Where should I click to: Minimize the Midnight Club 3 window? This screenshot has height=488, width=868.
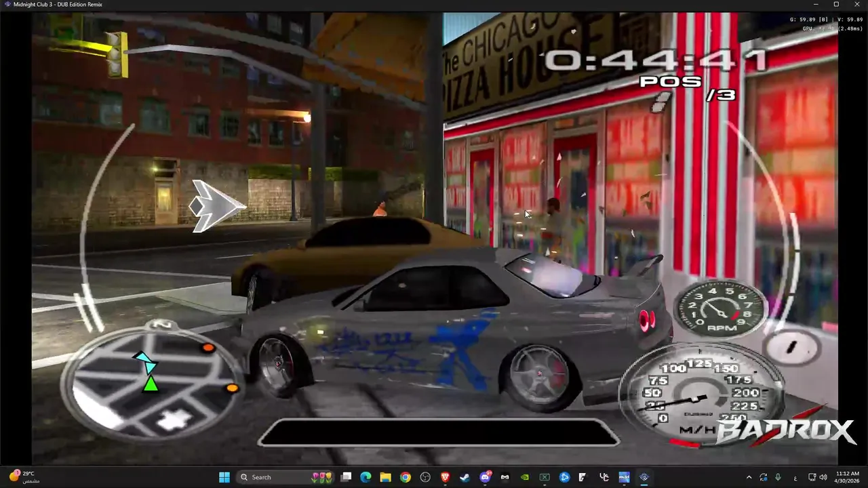816,5
